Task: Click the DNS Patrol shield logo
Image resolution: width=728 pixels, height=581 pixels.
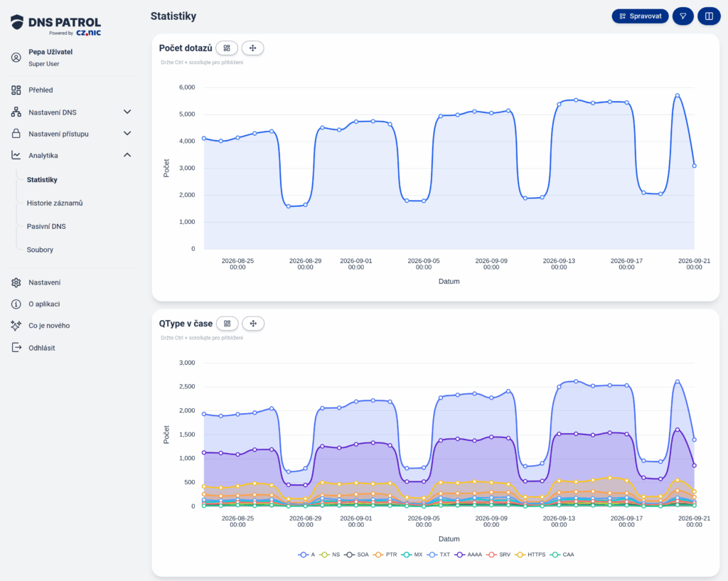Action: tap(17, 22)
